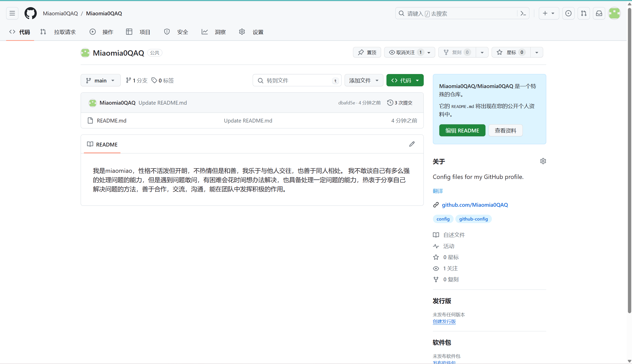
Task: Focus the 转到文件 search field
Action: point(297,80)
